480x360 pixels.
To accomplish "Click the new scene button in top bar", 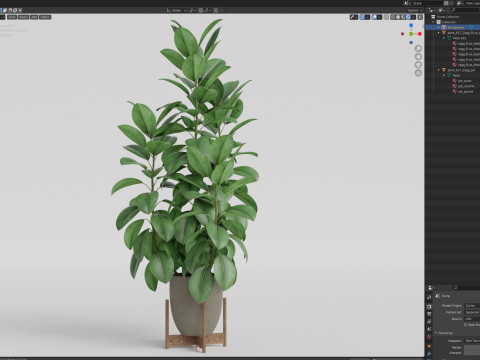I will tap(446, 3).
